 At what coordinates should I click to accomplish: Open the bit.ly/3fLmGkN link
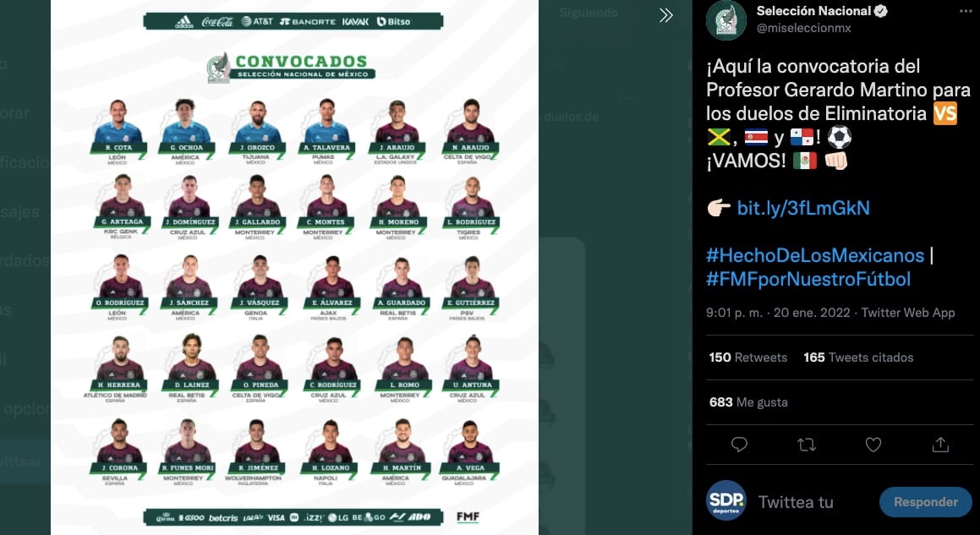pyautogui.click(x=803, y=208)
